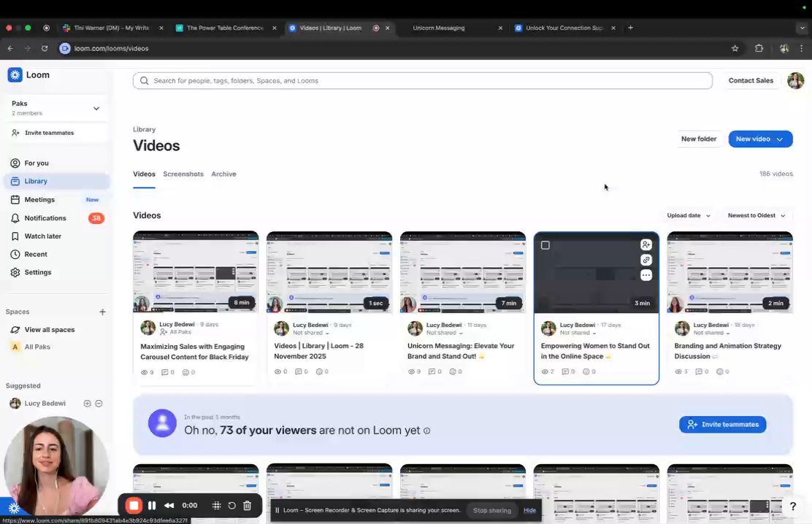The image size is (812, 524).
Task: Expand the Paks workspace switcher
Action: coord(56,108)
